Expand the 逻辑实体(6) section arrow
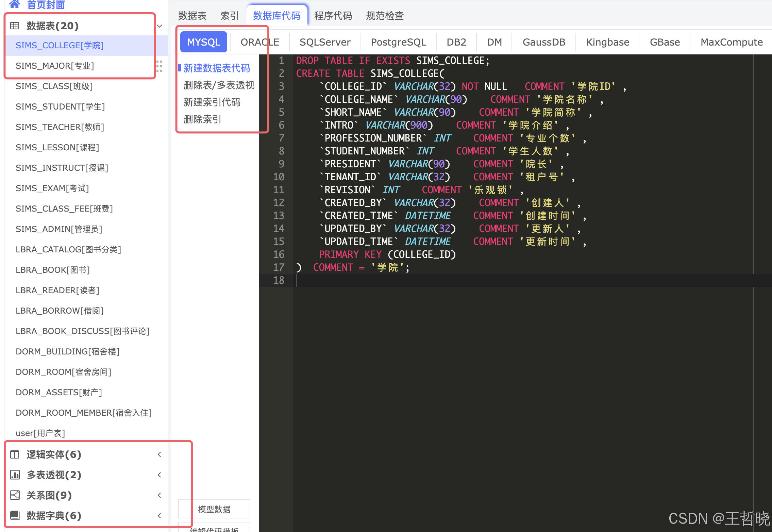 point(160,454)
